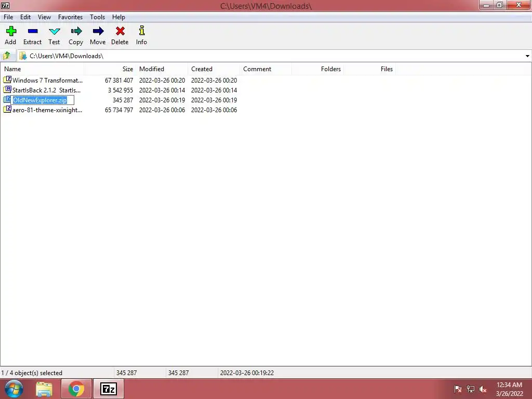Click the muted volume tray icon
This screenshot has height=399, width=532.
point(483,389)
